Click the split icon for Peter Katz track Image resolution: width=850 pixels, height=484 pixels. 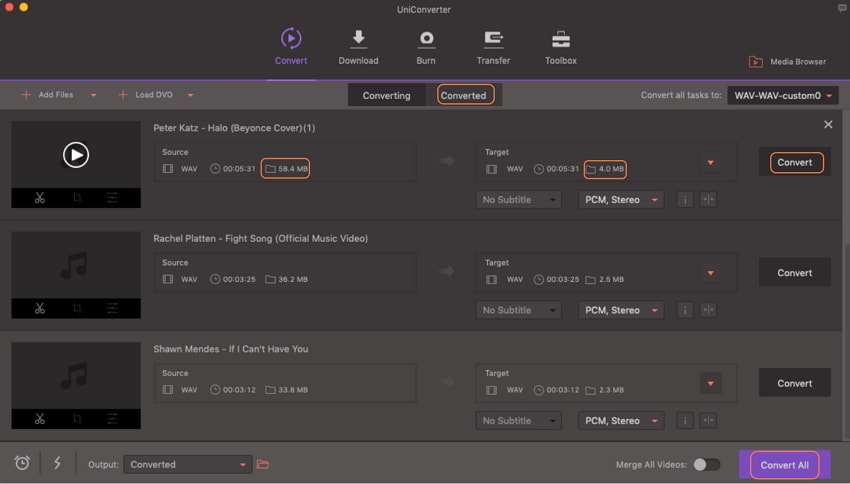(x=709, y=199)
